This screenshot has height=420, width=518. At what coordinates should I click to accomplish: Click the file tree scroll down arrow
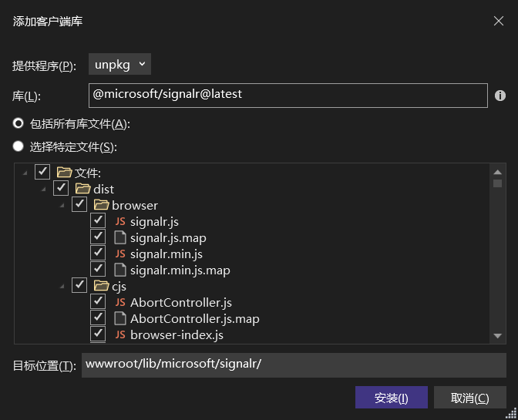tap(497, 336)
